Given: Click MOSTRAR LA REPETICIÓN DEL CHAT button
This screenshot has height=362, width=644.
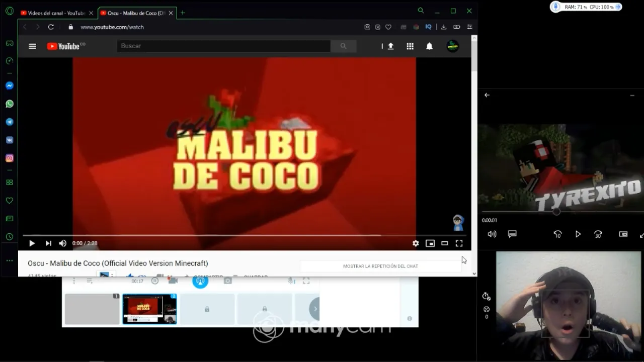Looking at the screenshot, I should coord(380,266).
